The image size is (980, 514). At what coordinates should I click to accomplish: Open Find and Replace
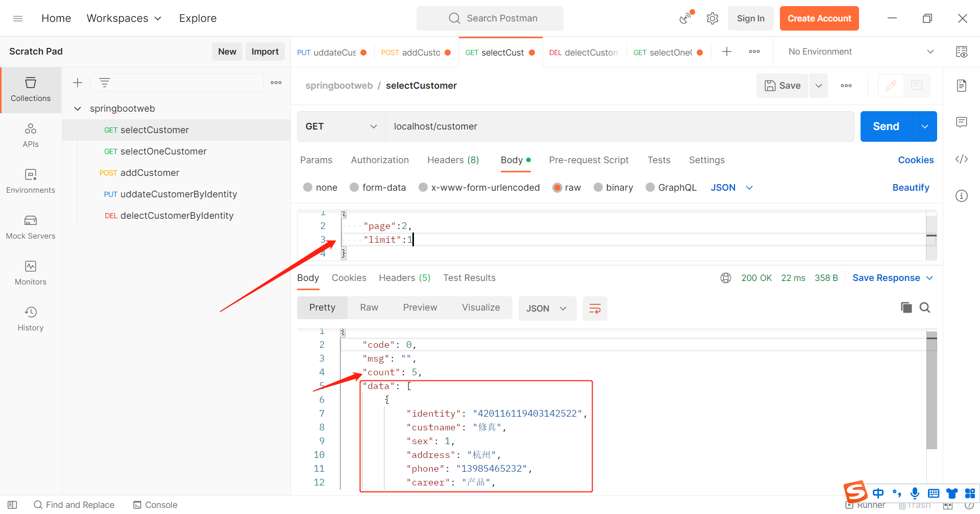tap(74, 505)
